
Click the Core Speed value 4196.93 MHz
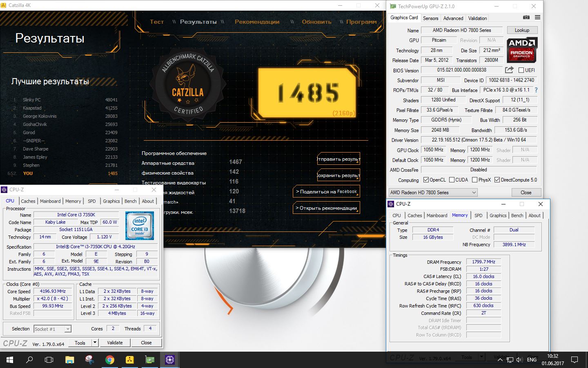(53, 291)
